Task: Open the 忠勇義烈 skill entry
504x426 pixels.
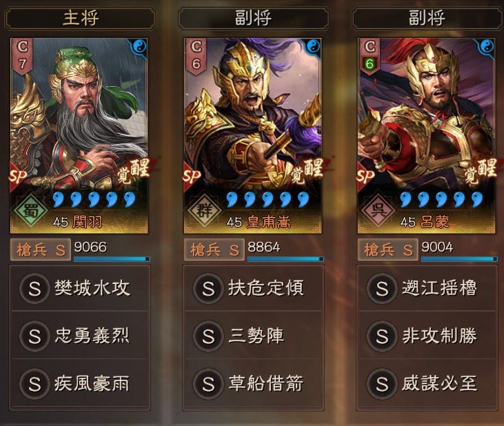Action: pos(80,336)
